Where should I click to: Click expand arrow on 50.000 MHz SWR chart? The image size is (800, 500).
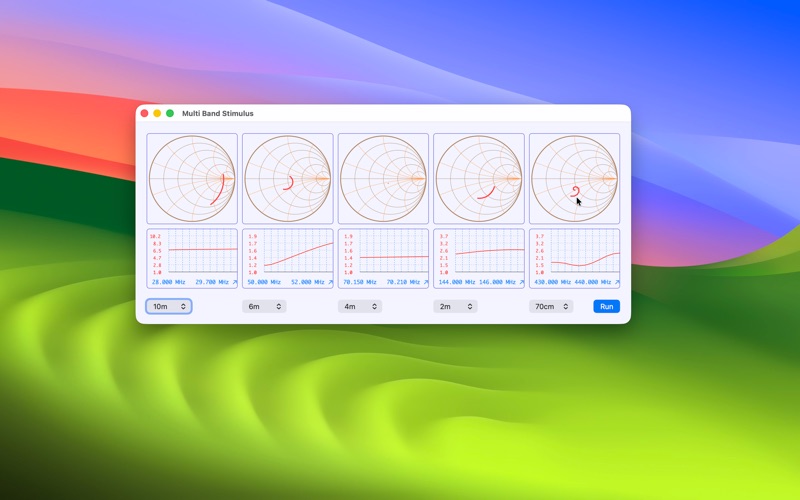click(x=330, y=282)
